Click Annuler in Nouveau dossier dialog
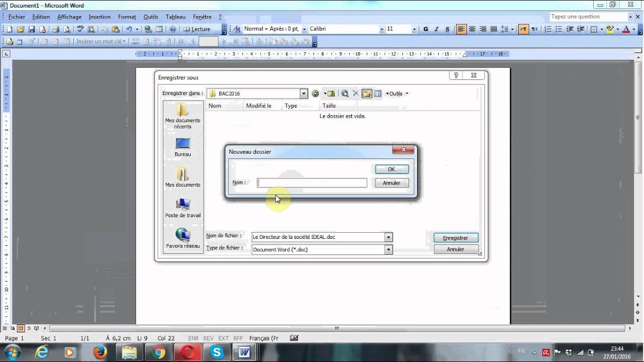Screen dimensions: 644x362 tap(391, 183)
